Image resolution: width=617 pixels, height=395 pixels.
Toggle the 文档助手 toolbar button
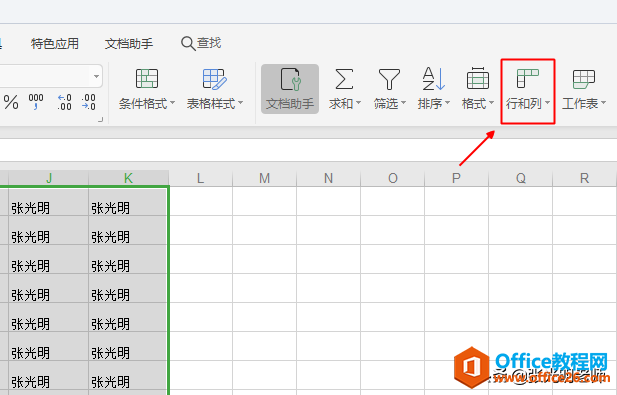tap(290, 89)
